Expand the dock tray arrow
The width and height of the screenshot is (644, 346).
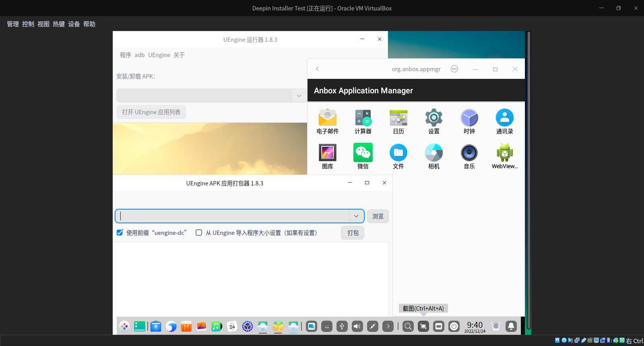point(388,326)
